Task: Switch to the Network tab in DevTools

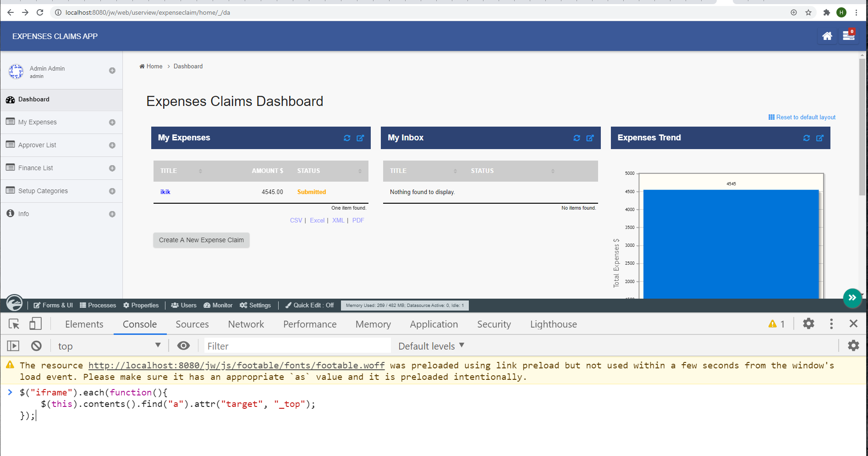Action: [246, 324]
